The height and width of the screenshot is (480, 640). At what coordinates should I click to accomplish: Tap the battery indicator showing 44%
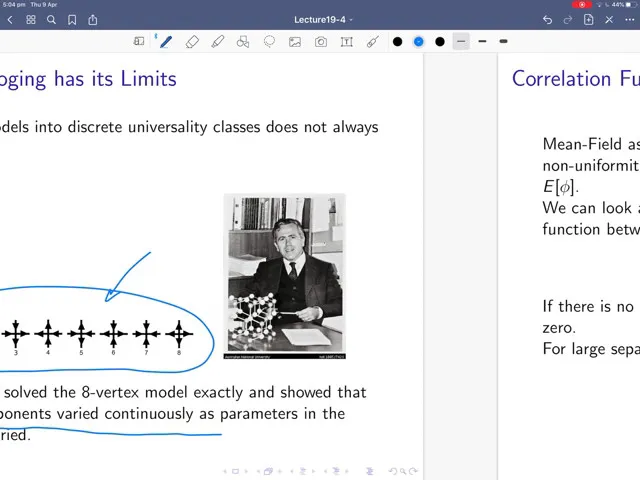624,4
